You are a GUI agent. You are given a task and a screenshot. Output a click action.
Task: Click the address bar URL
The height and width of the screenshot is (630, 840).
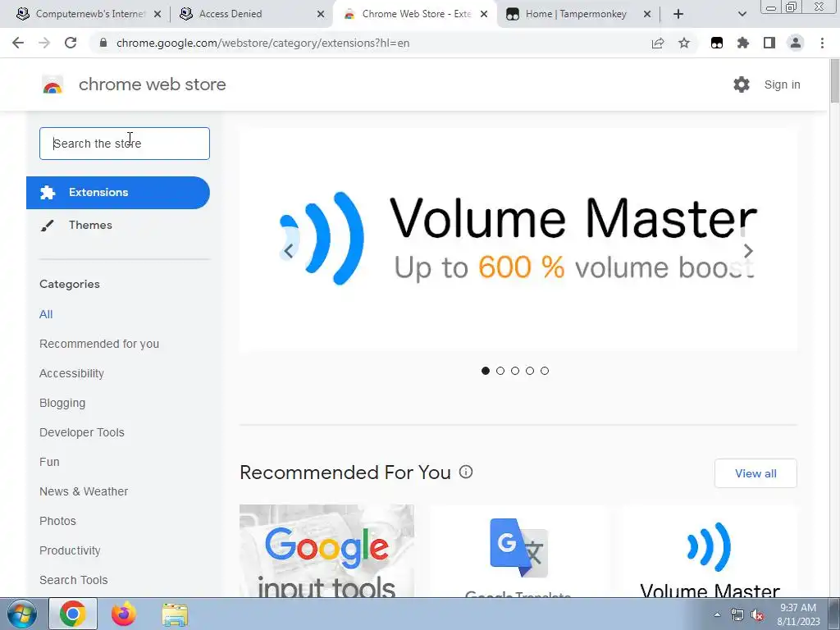(x=262, y=43)
